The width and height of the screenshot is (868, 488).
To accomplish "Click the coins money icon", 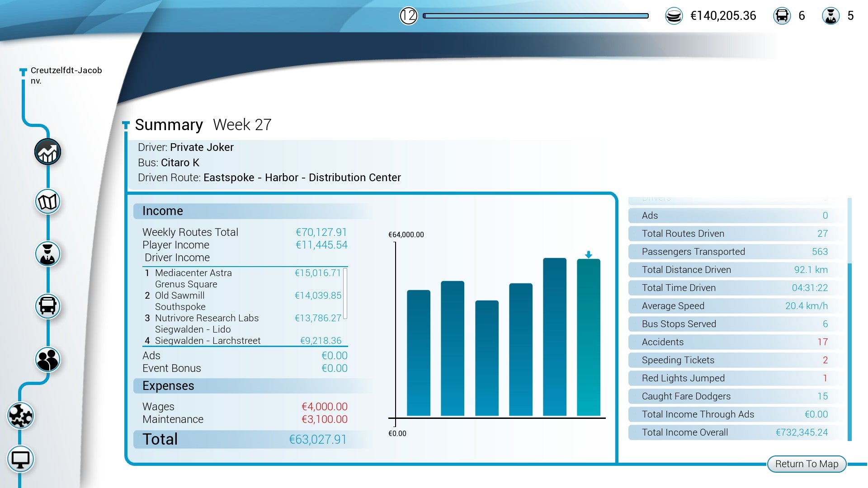I will pos(674,16).
